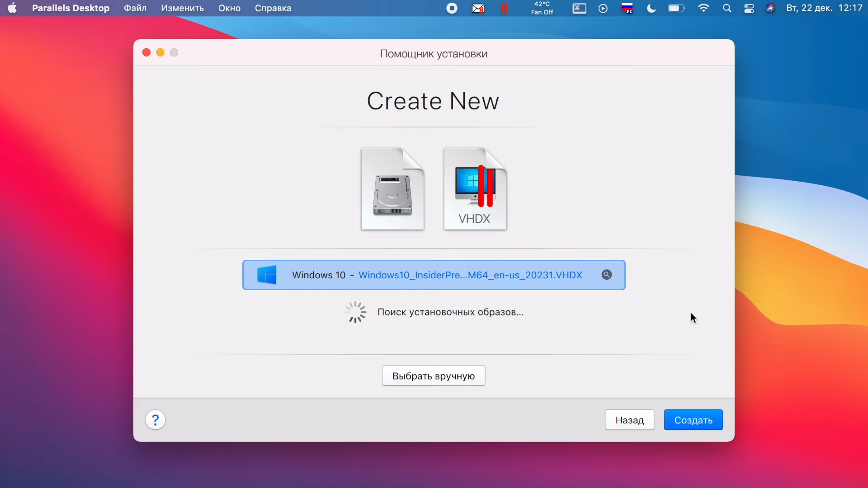
Task: Click the 42°C Fan Off temperature indicator
Action: pyautogui.click(x=542, y=8)
